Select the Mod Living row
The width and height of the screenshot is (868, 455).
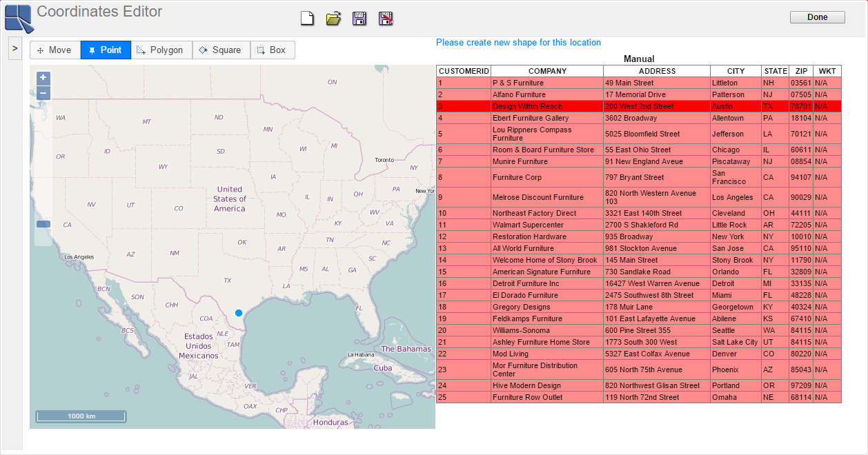pyautogui.click(x=639, y=354)
